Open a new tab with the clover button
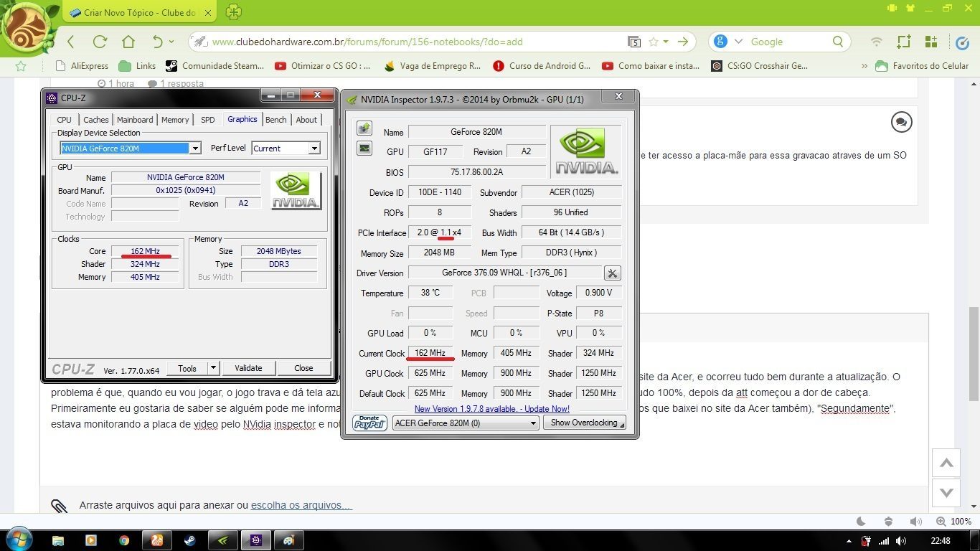980x551 pixels. click(x=233, y=12)
